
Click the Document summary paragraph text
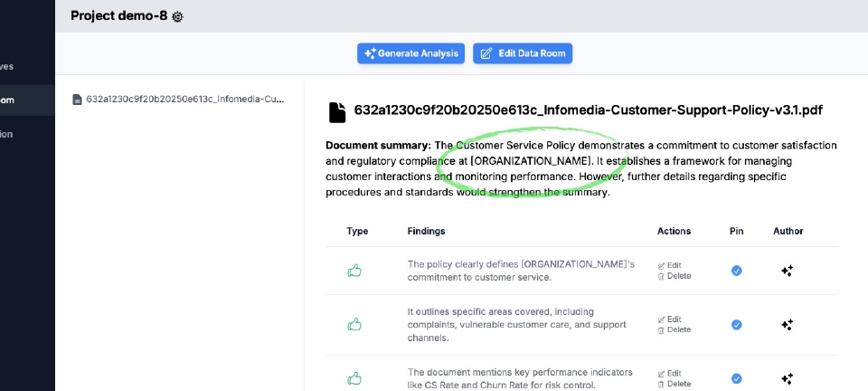coord(581,169)
